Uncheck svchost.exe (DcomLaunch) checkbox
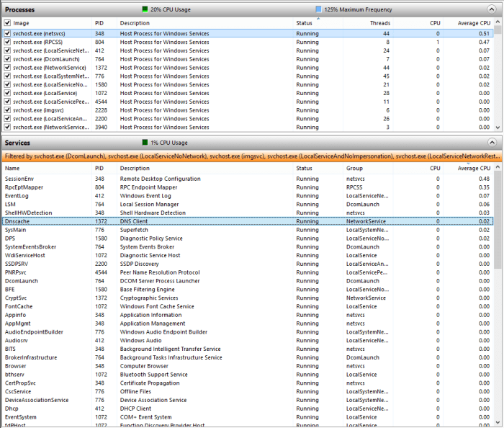This screenshot has width=504, height=428. [x=7, y=59]
